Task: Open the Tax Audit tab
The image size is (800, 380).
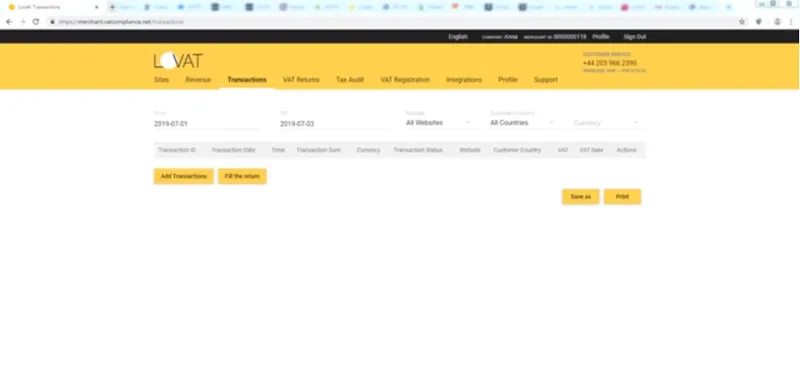Action: 350,80
